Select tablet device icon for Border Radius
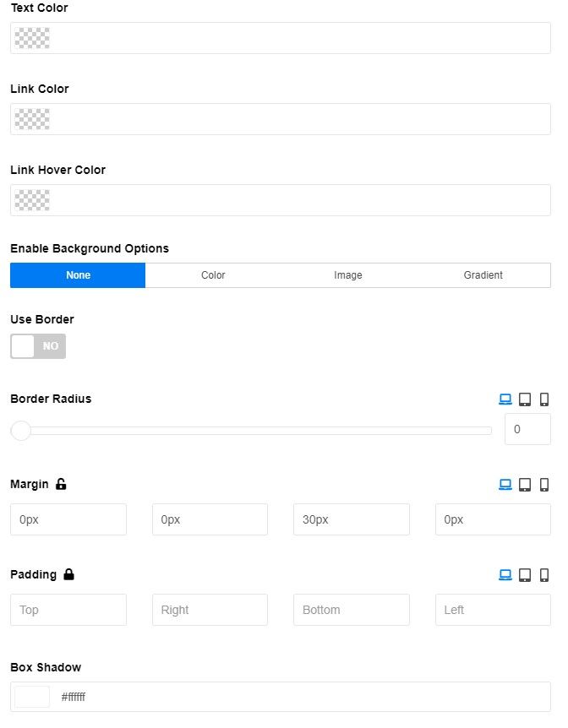This screenshot has width=568, height=728. pos(525,399)
